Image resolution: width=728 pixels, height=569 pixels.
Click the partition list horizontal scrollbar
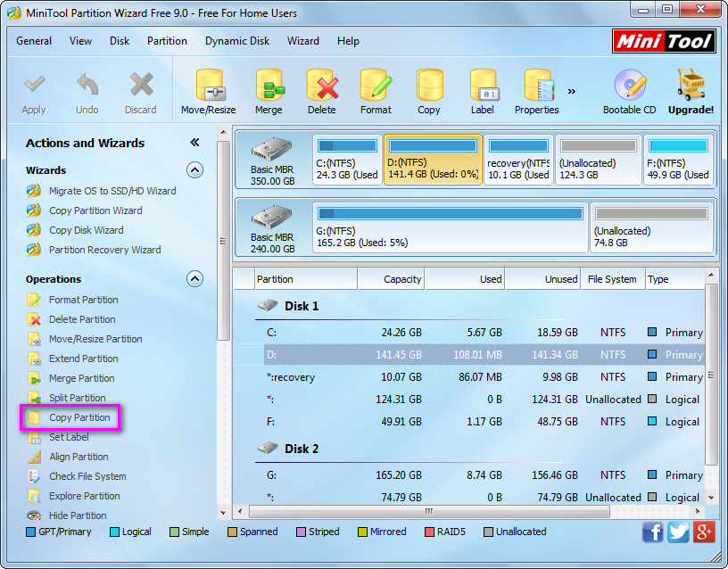tap(429, 511)
